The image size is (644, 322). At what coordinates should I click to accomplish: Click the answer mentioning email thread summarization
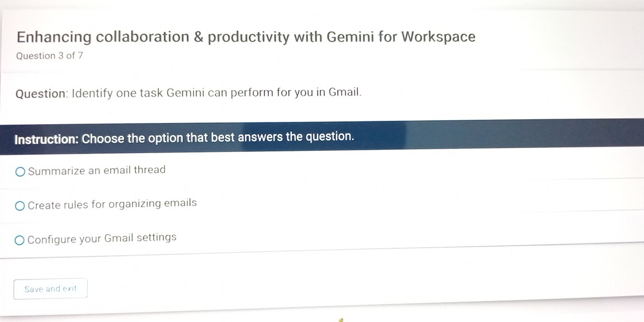pos(97,170)
